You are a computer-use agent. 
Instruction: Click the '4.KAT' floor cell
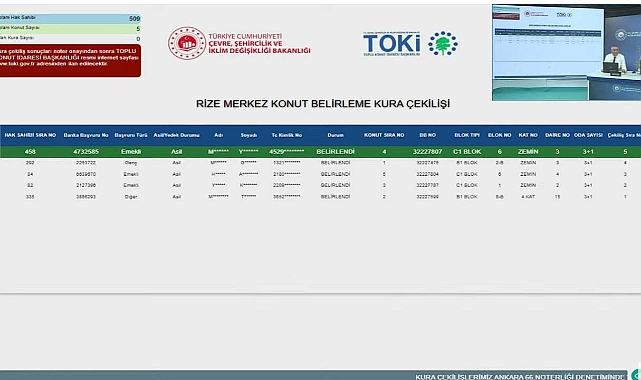point(528,197)
